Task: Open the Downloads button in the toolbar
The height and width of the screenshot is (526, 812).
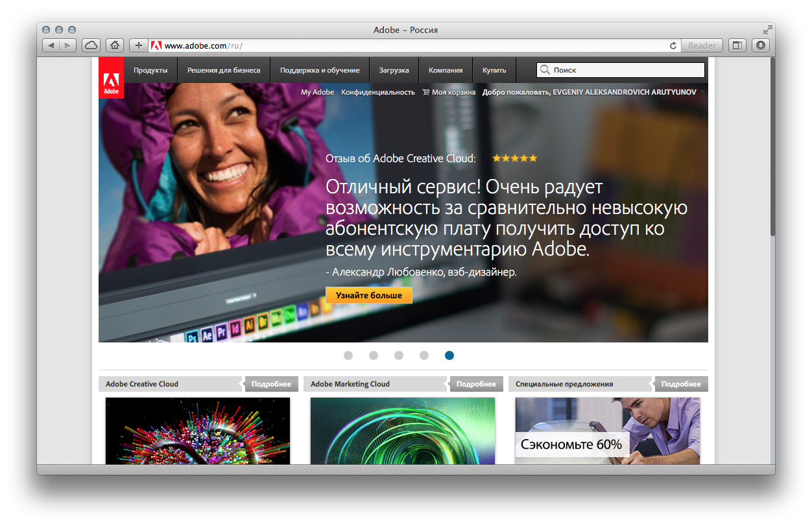Action: (760, 45)
